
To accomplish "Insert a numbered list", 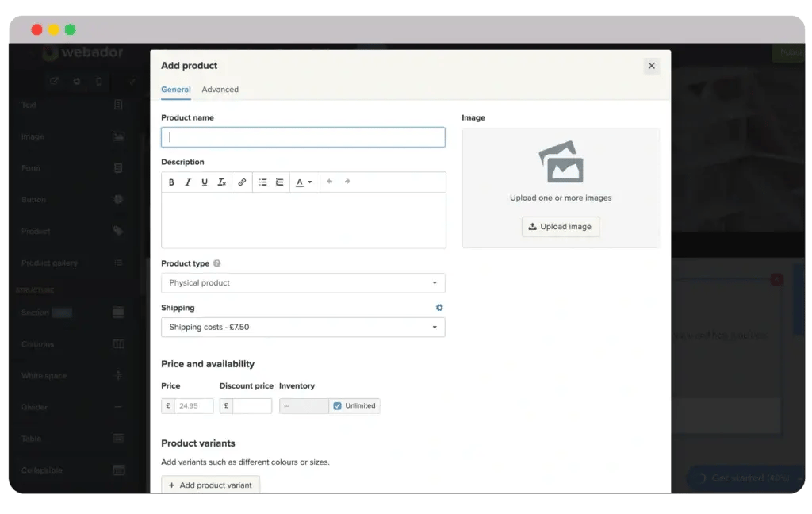I will click(279, 182).
